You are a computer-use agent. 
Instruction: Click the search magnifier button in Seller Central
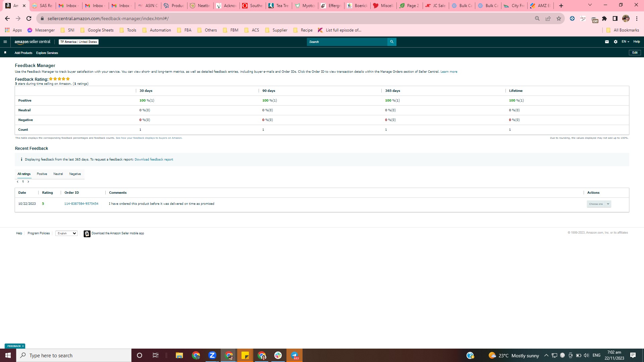[392, 42]
